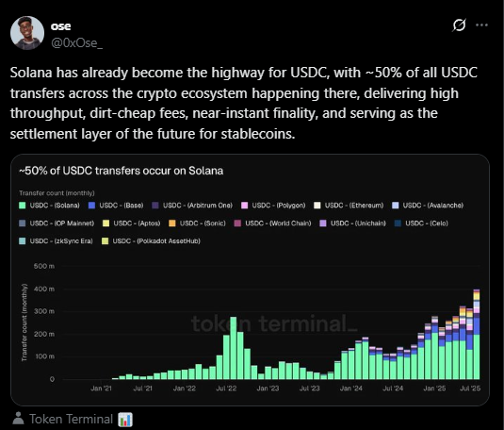Click the "Jul '24" x-axis label
Viewport: 504px width, 430px height.
tap(393, 389)
